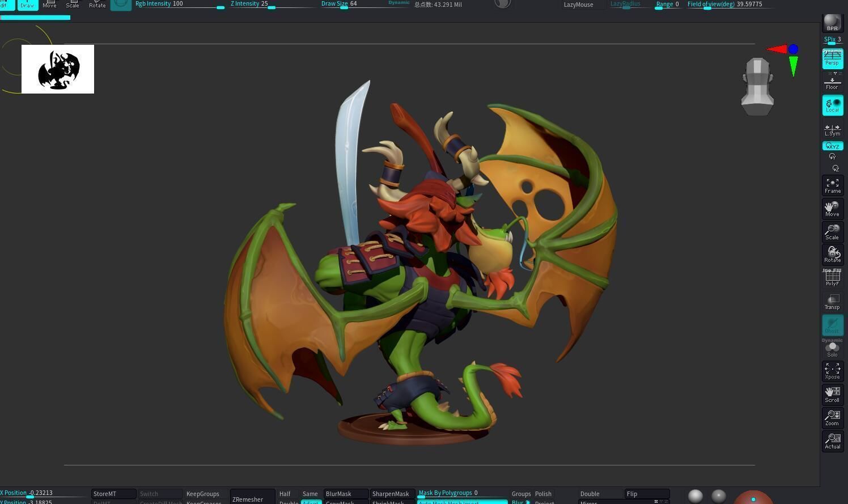Select the right gray material sphere
848x504 pixels.
point(719,496)
